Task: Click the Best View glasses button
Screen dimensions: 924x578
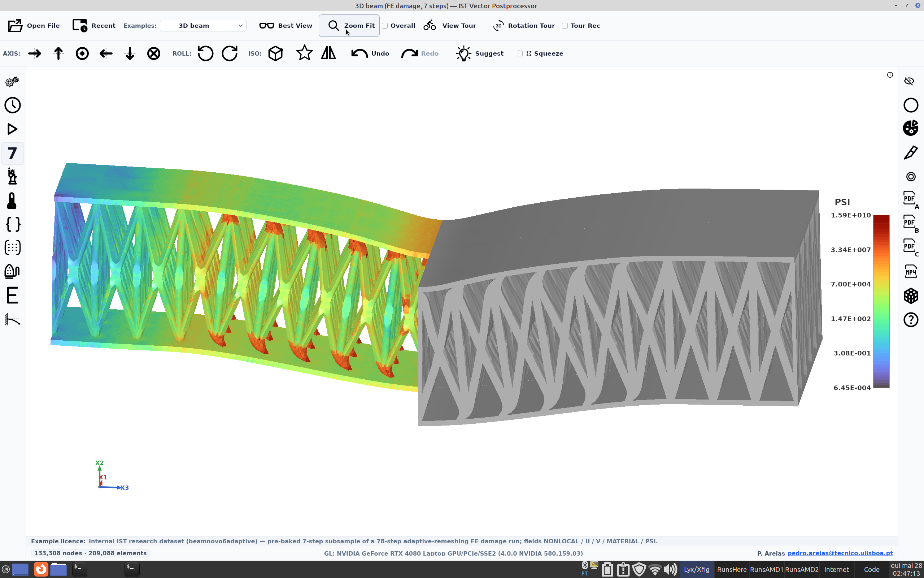Action: pos(286,26)
